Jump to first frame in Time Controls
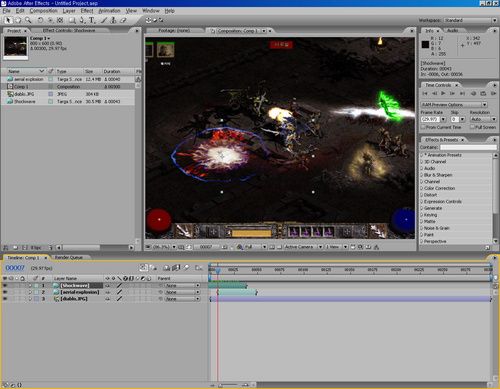 (425, 93)
